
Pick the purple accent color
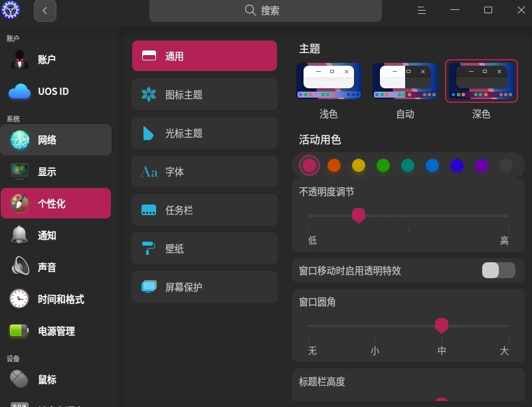point(482,165)
